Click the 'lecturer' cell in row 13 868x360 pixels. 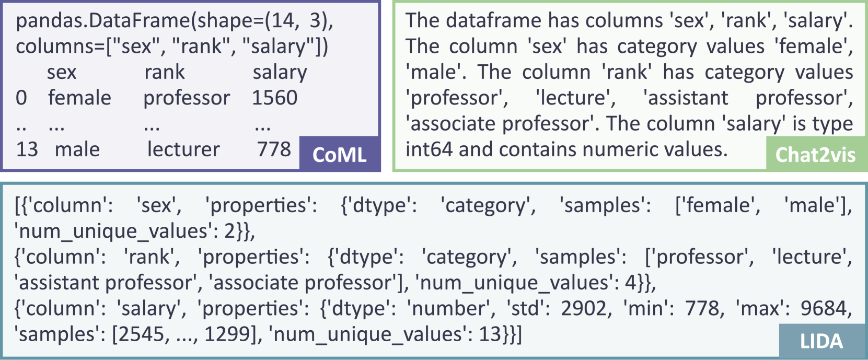click(183, 149)
